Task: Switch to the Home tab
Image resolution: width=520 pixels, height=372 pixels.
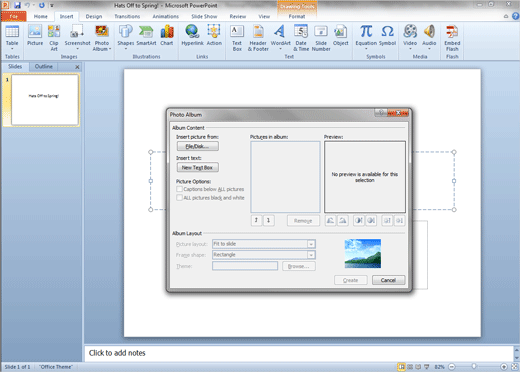Action: pyautogui.click(x=41, y=16)
